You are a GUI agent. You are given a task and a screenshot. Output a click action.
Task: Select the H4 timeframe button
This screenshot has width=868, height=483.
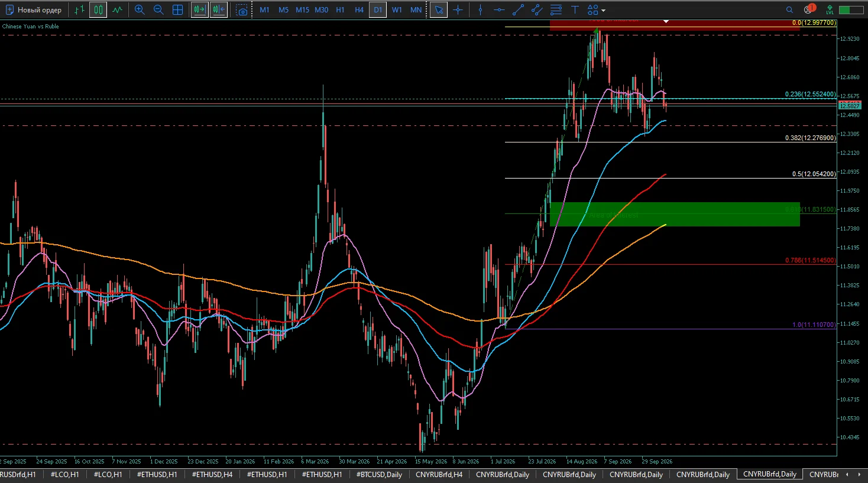coord(359,10)
